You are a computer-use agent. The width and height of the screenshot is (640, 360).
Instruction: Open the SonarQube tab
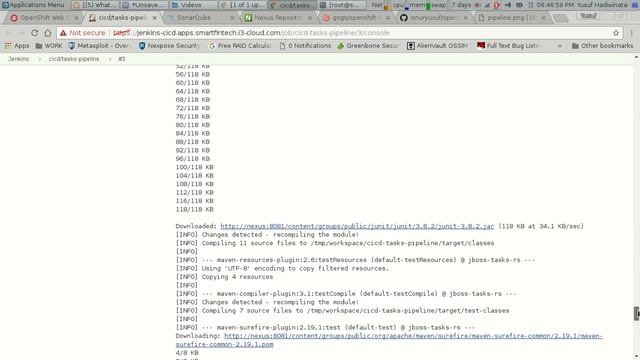click(194, 18)
